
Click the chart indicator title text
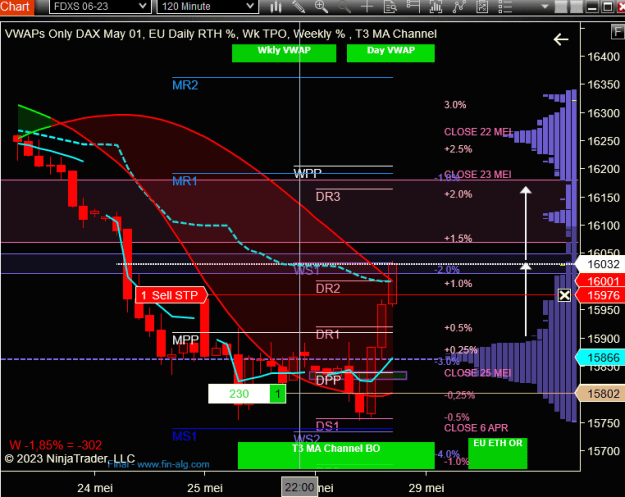(220, 34)
